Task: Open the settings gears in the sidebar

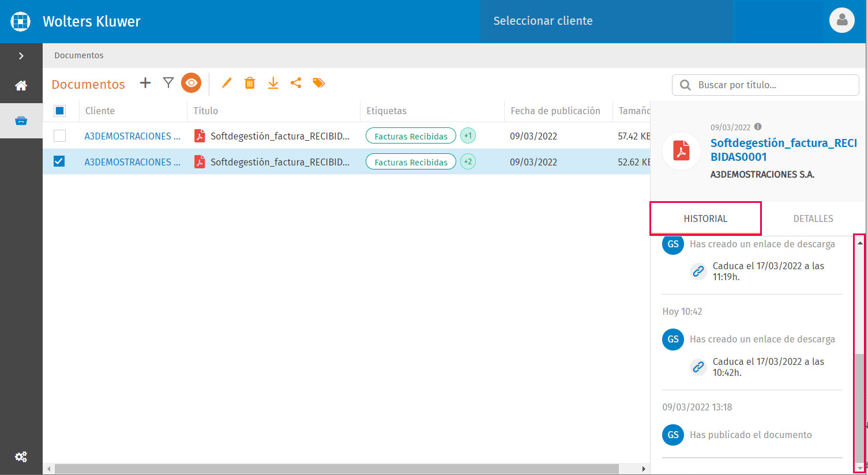Action: click(21, 457)
